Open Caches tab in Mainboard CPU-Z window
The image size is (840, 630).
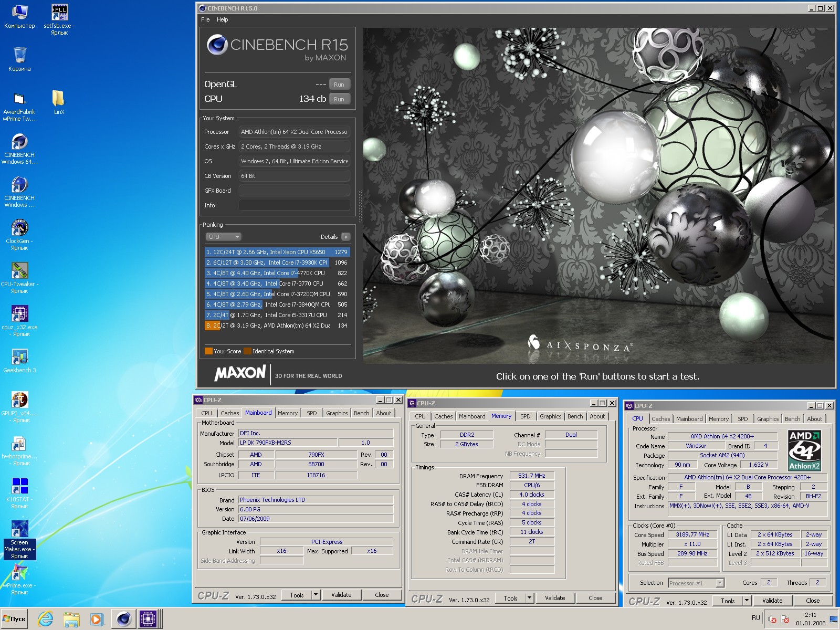point(230,413)
